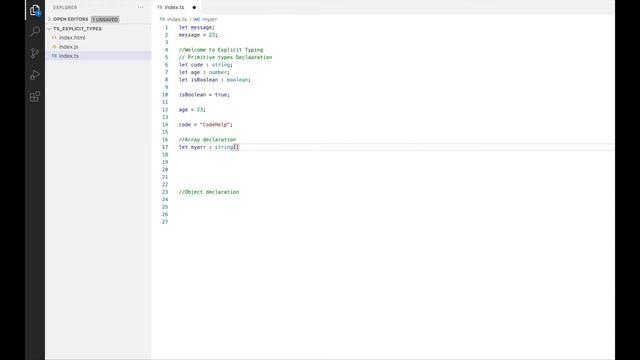The height and width of the screenshot is (360, 640).
Task: Click index.ts in the breadcrumb
Action: pyautogui.click(x=176, y=19)
